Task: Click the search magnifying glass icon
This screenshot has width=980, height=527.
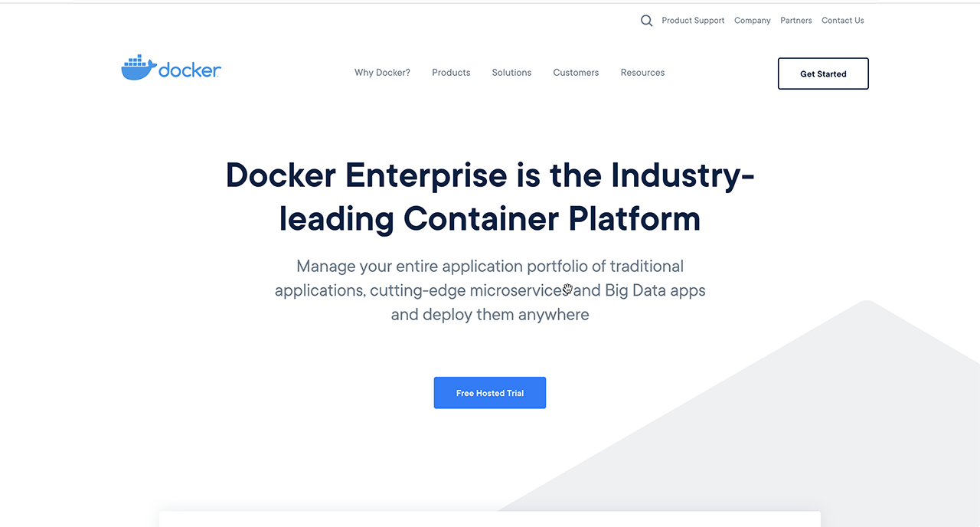Action: pyautogui.click(x=646, y=21)
